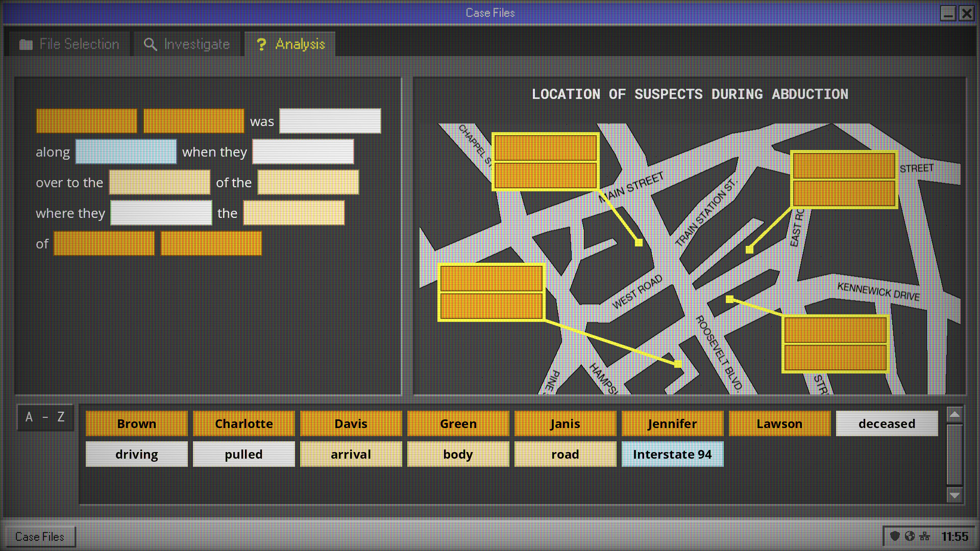Click the scrollbar up arrow in the word panel

click(x=955, y=414)
